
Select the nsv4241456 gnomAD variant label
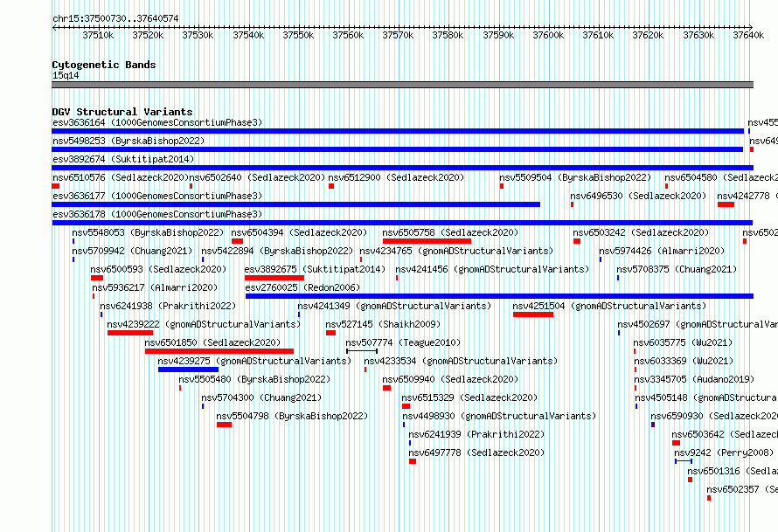click(x=492, y=269)
